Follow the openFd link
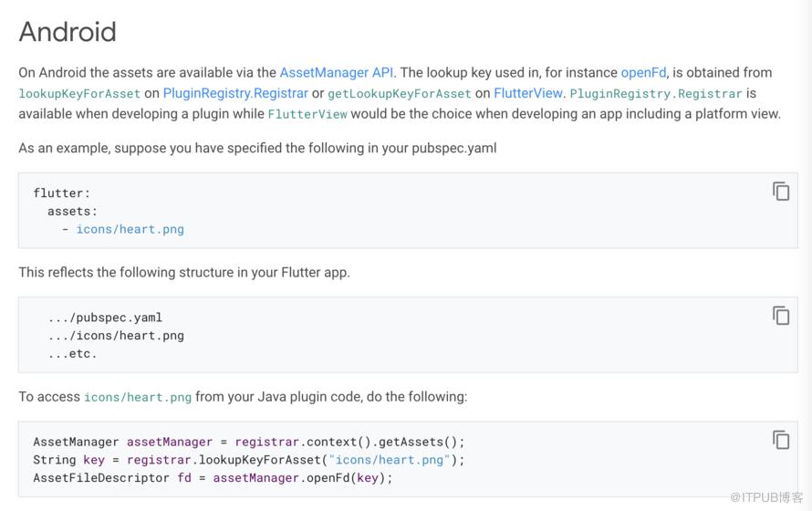Screen dimensions: 812x511 (644, 72)
